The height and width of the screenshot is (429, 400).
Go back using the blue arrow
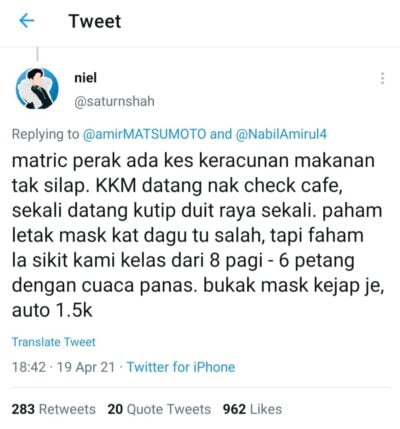[26, 21]
